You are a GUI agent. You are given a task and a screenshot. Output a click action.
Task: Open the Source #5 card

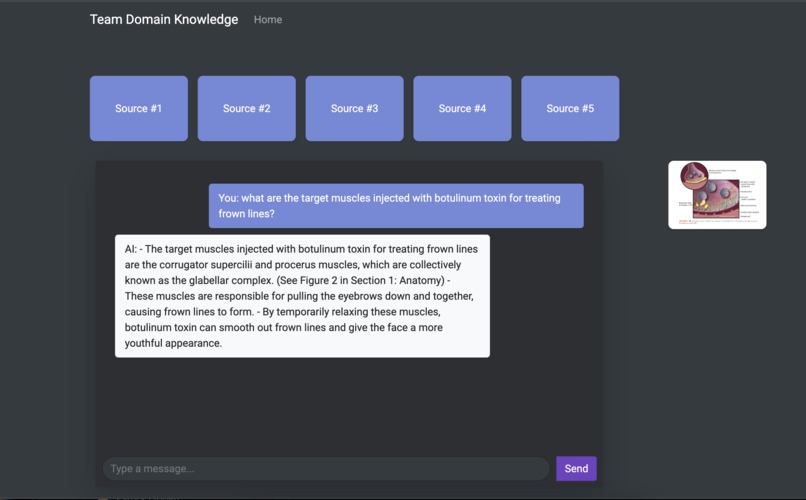(570, 108)
